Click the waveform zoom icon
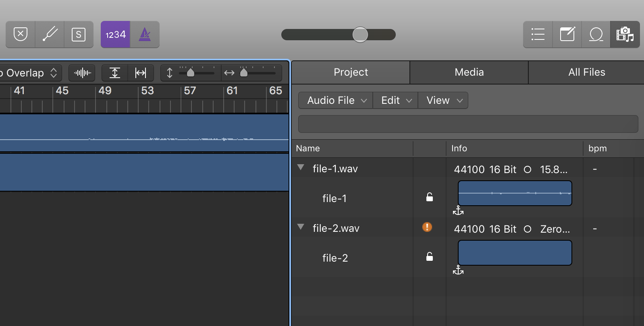This screenshot has height=326, width=644. tap(82, 73)
